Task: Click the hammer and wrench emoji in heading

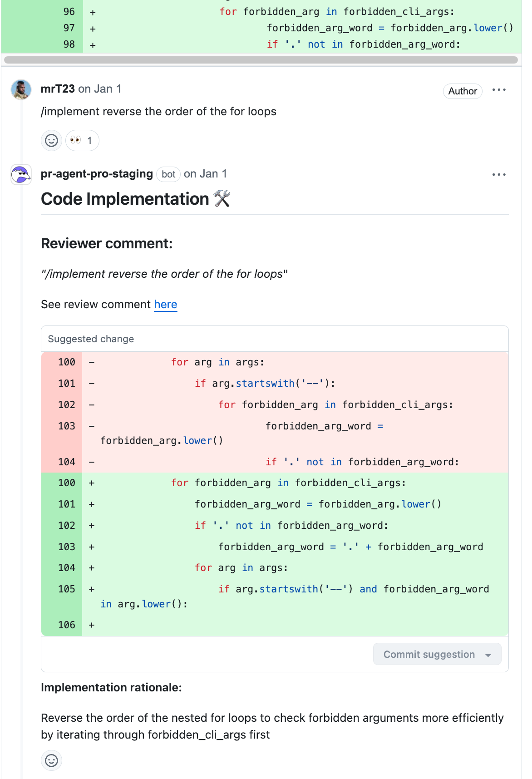Action: pyautogui.click(x=222, y=199)
